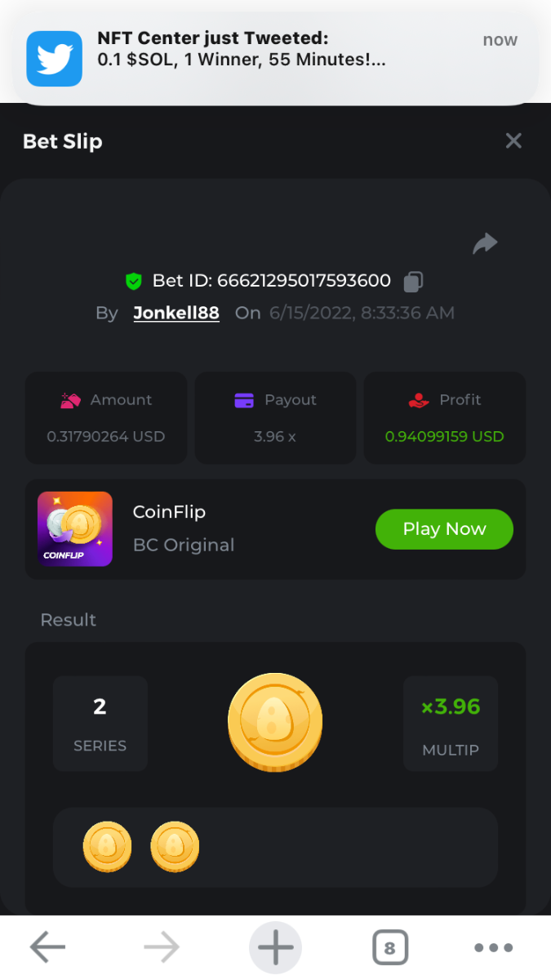This screenshot has height=980, width=551.
Task: Copy the Bet ID to clipboard
Action: pyautogui.click(x=414, y=282)
